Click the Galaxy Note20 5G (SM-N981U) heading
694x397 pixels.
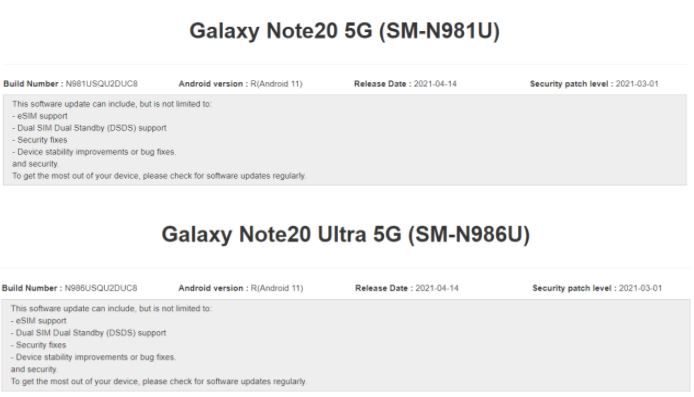pyautogui.click(x=344, y=31)
